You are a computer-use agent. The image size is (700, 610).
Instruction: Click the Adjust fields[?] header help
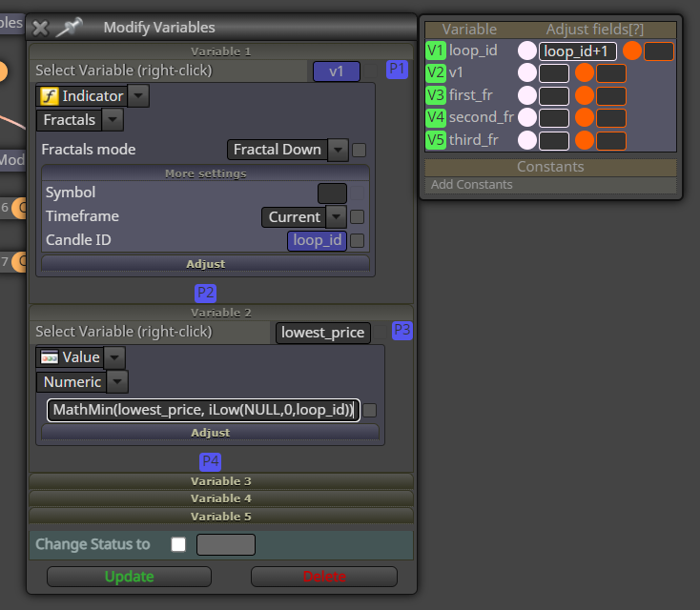pos(595,30)
